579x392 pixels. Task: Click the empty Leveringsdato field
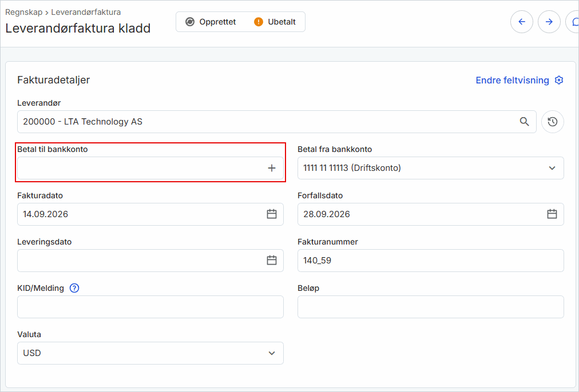(x=150, y=261)
